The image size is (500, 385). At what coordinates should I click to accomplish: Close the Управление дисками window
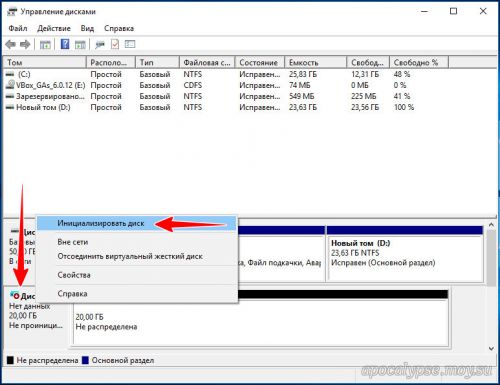[483, 11]
